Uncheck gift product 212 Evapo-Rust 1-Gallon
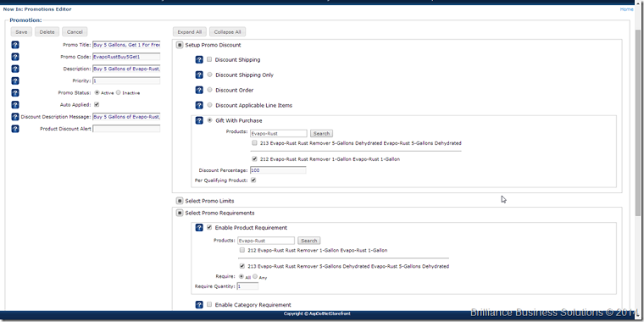Image resolution: width=644 pixels, height=322 pixels. point(255,159)
